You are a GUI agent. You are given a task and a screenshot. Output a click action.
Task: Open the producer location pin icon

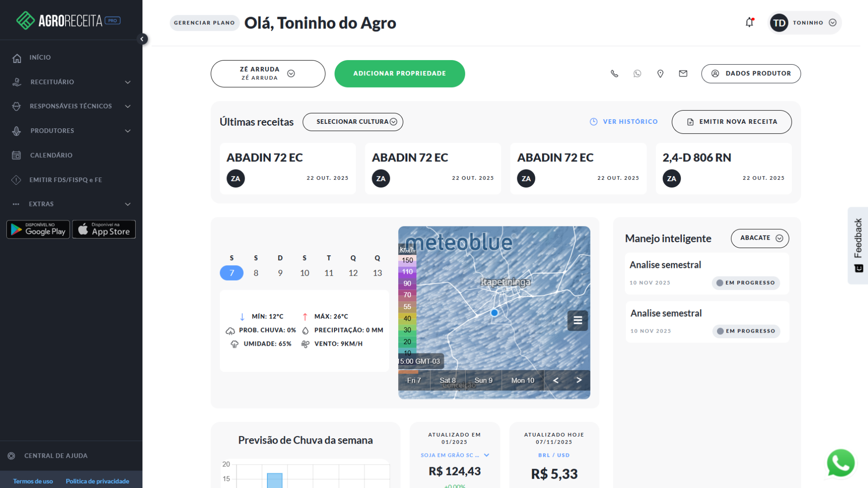660,74
